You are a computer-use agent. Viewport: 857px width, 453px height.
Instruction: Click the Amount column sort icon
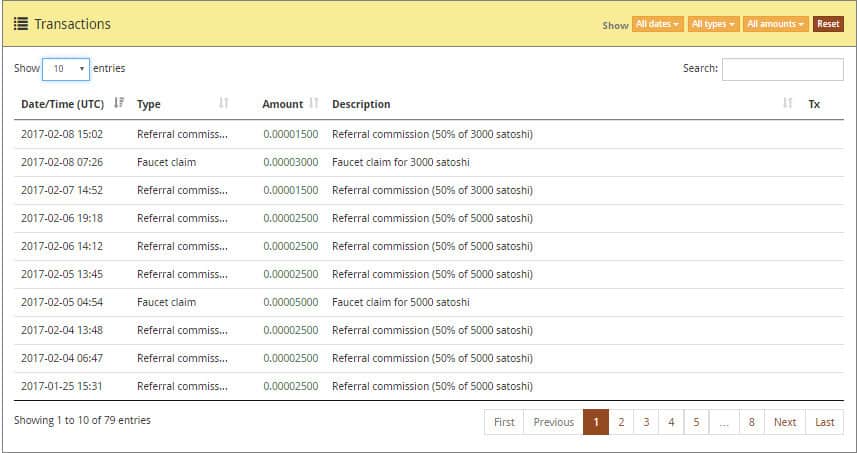tap(314, 103)
